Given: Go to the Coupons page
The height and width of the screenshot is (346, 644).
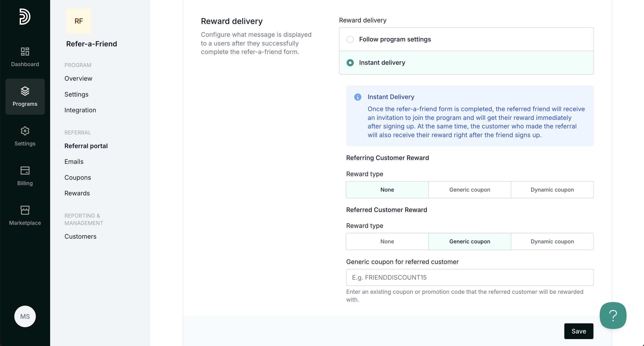Looking at the screenshot, I should [x=77, y=177].
